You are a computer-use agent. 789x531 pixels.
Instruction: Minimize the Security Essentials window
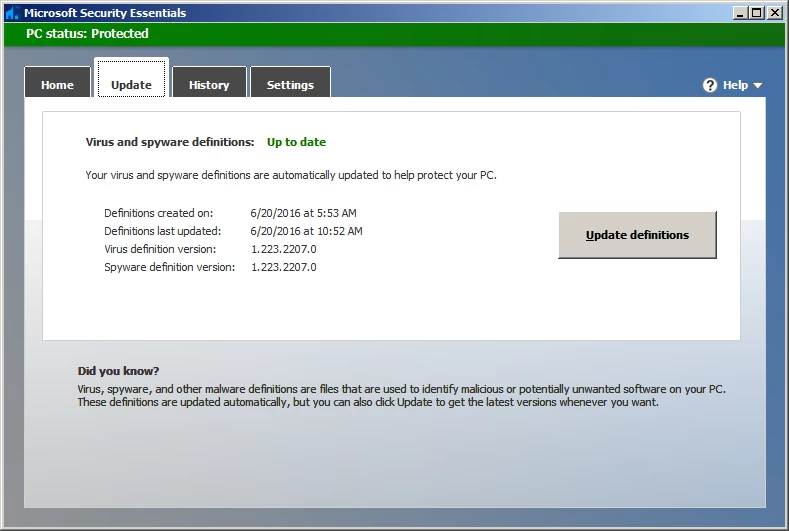pos(739,13)
